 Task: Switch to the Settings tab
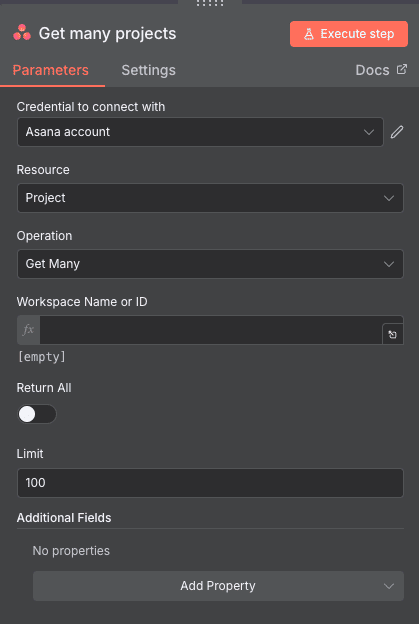coord(148,70)
